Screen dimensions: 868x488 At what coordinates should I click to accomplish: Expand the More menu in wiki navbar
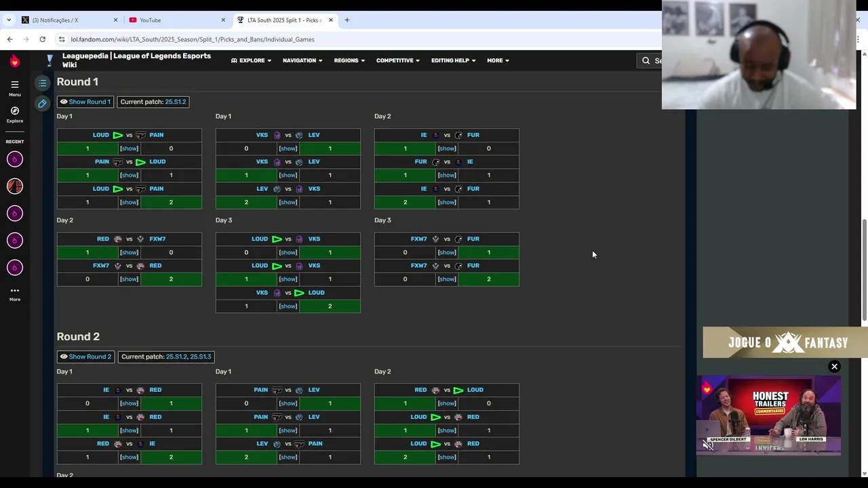tap(498, 60)
